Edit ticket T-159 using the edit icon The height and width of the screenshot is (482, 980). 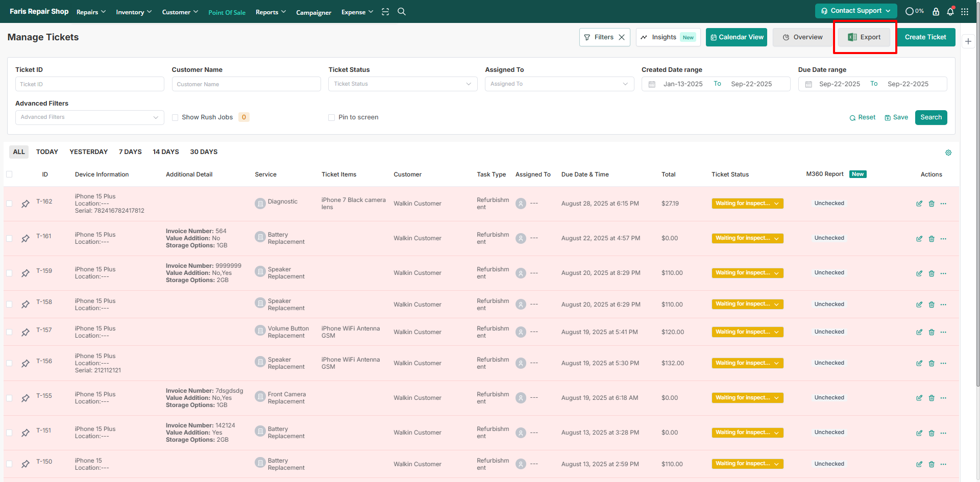pyautogui.click(x=919, y=273)
